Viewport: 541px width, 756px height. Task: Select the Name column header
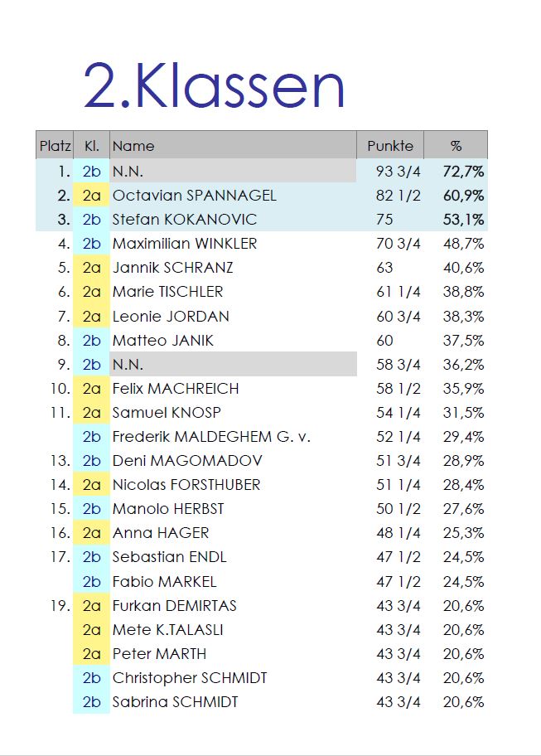[x=233, y=145]
